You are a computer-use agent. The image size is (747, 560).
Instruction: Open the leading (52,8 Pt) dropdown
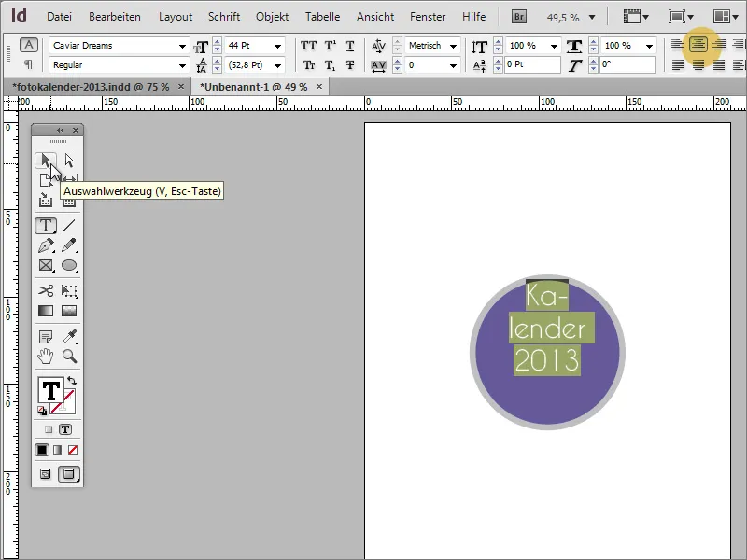[x=277, y=65]
